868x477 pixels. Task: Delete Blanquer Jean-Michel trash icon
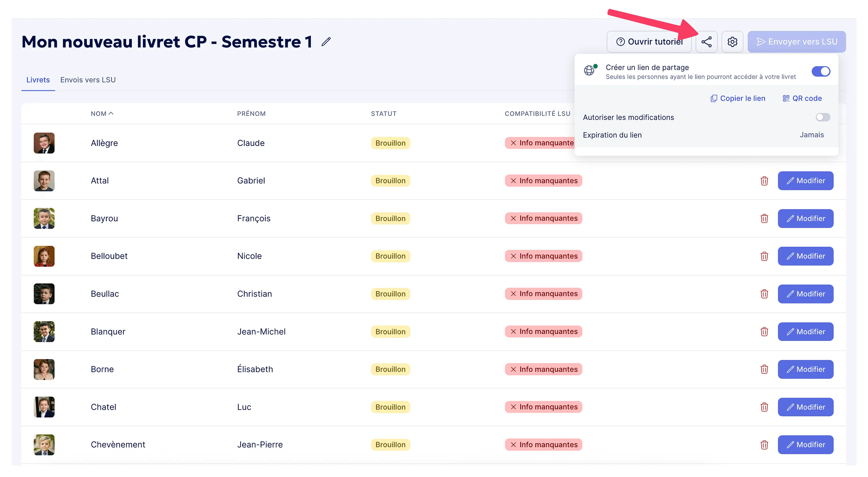pos(764,332)
